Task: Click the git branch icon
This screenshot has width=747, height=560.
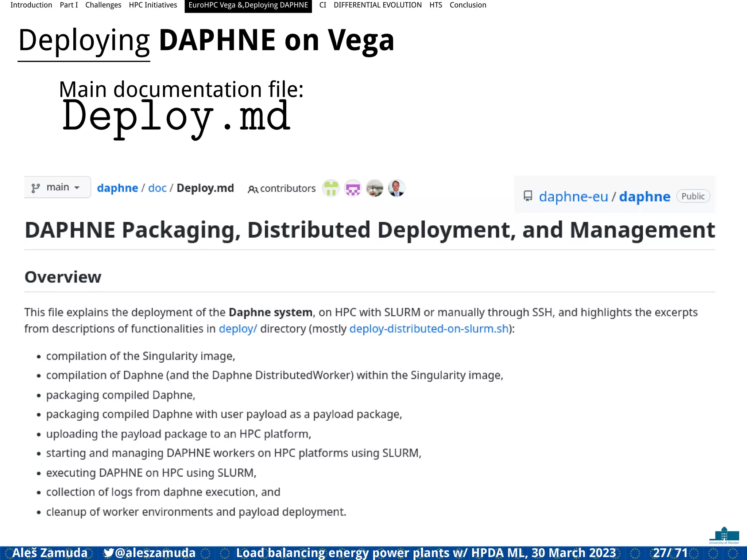Action: tap(35, 188)
